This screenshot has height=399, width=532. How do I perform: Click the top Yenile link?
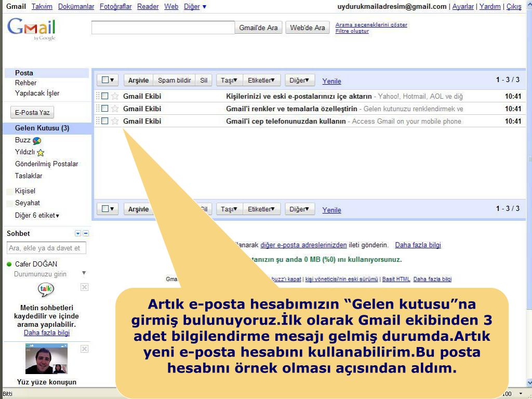[331, 81]
